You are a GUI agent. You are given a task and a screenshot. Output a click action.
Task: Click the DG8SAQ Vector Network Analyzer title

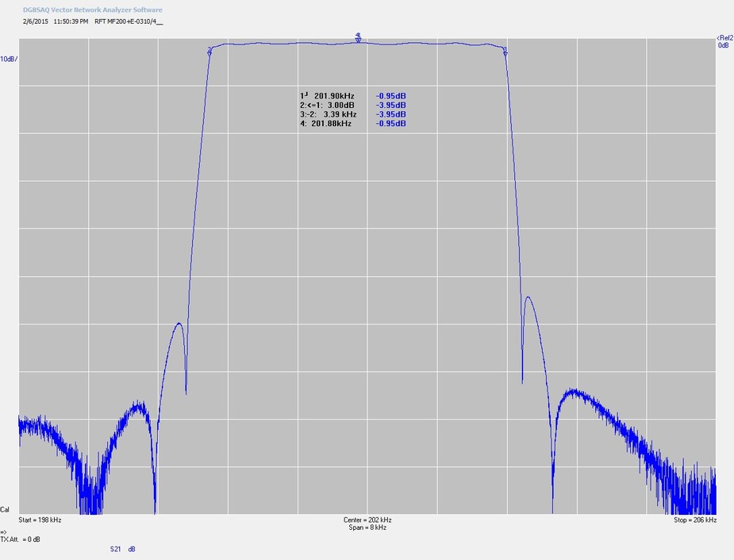[x=93, y=10]
